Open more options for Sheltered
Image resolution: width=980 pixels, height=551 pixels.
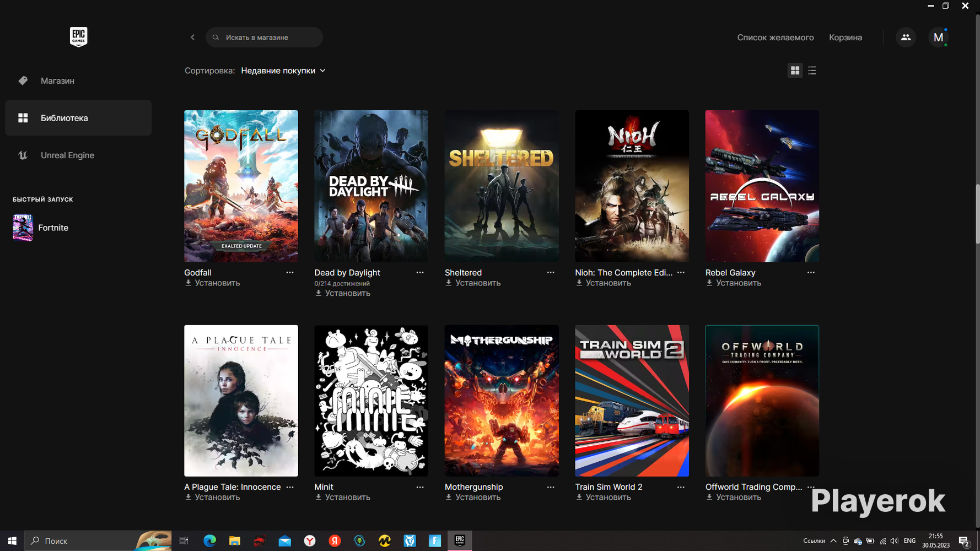click(x=551, y=273)
